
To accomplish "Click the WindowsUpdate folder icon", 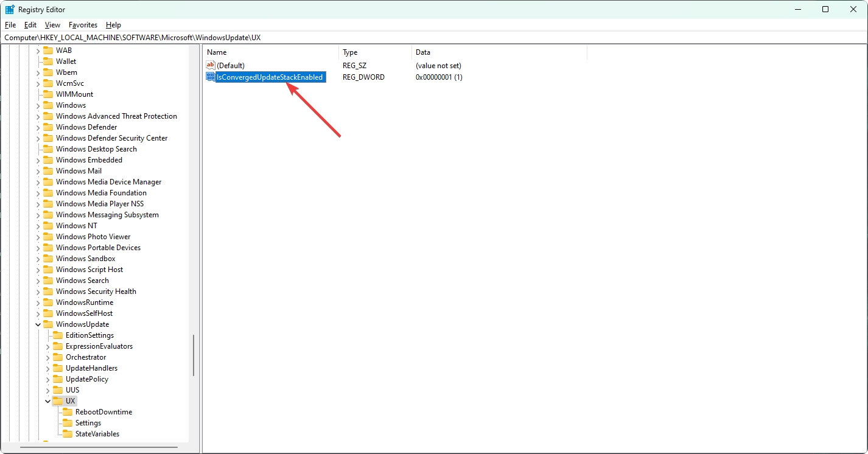I will pos(48,324).
